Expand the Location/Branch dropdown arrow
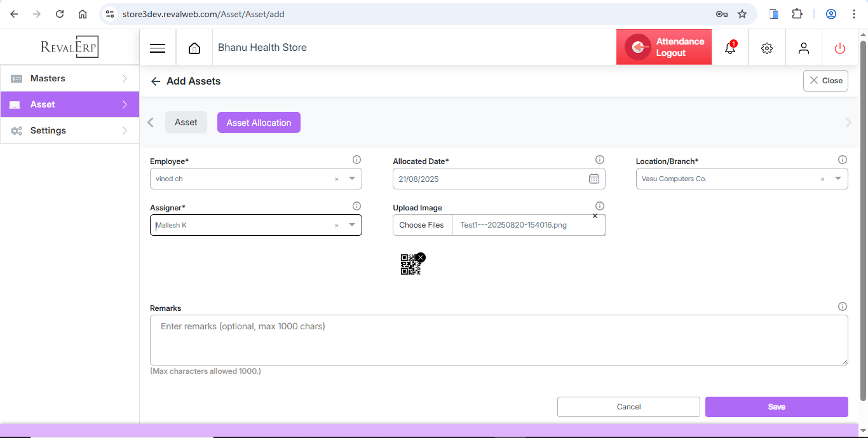The width and height of the screenshot is (868, 438). click(x=837, y=179)
